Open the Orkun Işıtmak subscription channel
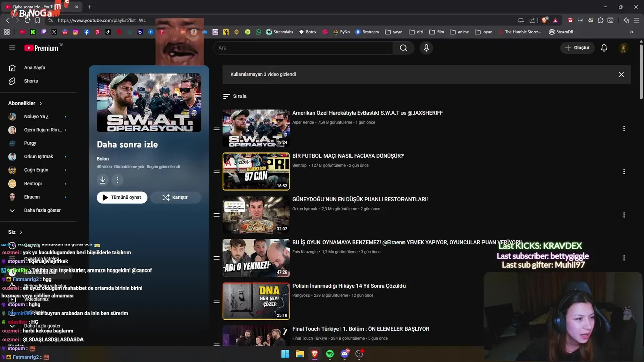Image resolution: width=644 pixels, height=362 pixels. pyautogui.click(x=38, y=157)
